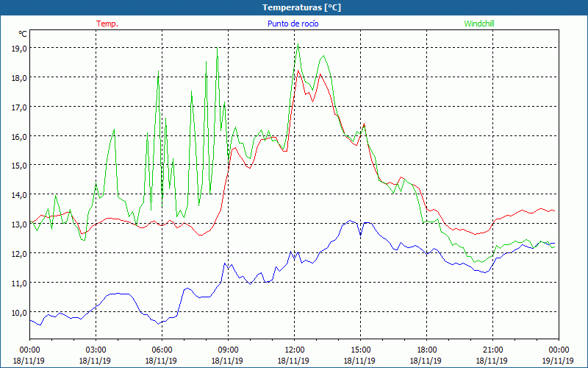
Task: Click the red temperature peak just after 12:00
Action: [298, 70]
